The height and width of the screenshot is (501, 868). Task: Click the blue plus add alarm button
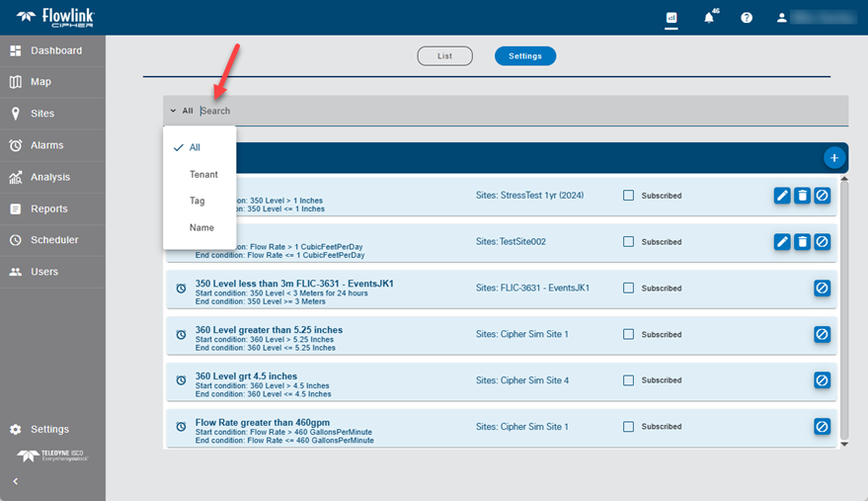(833, 157)
